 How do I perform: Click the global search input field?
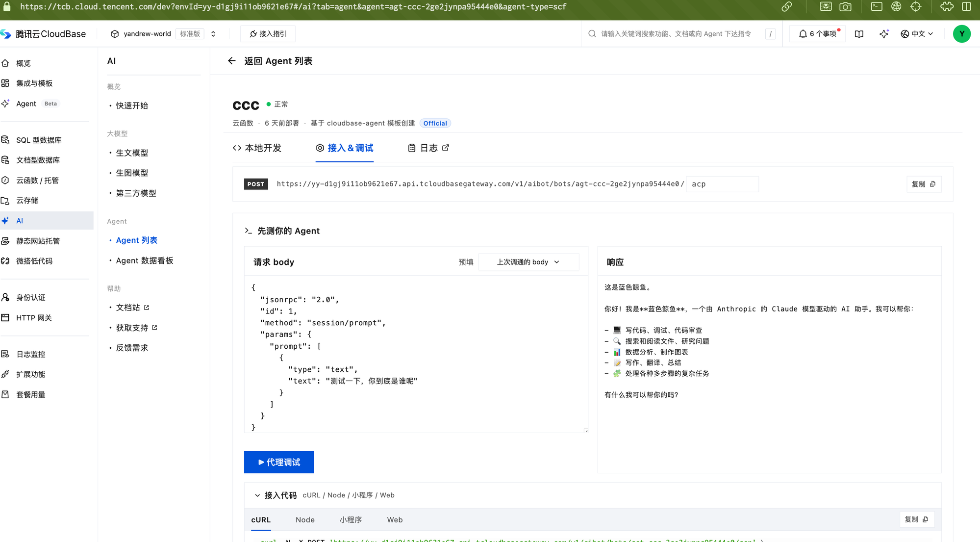tap(677, 34)
